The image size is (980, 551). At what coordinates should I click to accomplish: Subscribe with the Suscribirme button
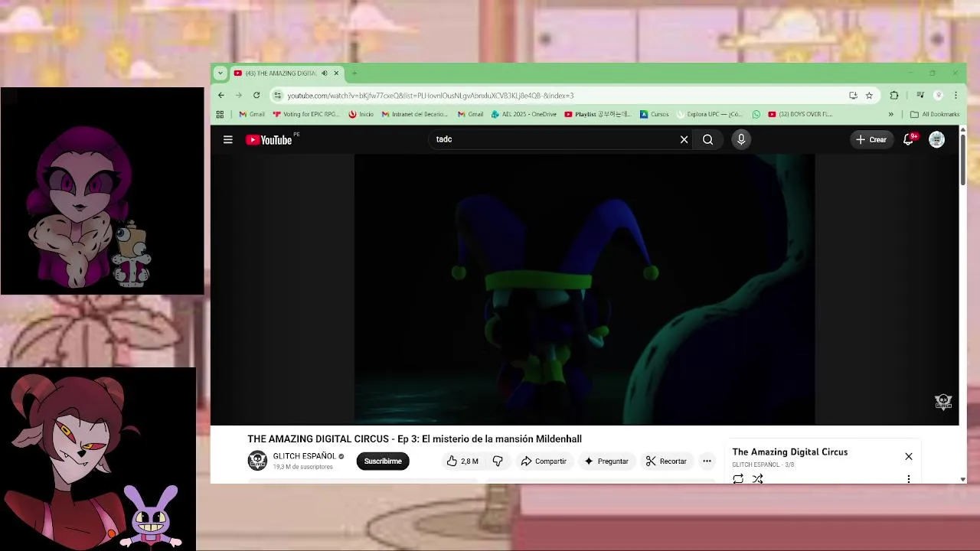383,461
